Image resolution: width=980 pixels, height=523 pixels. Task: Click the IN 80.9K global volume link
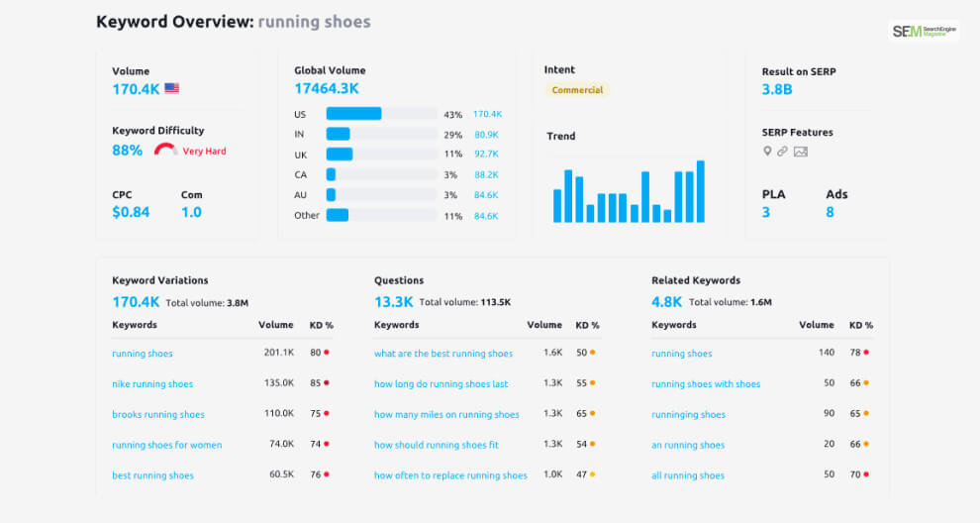pyautogui.click(x=486, y=135)
